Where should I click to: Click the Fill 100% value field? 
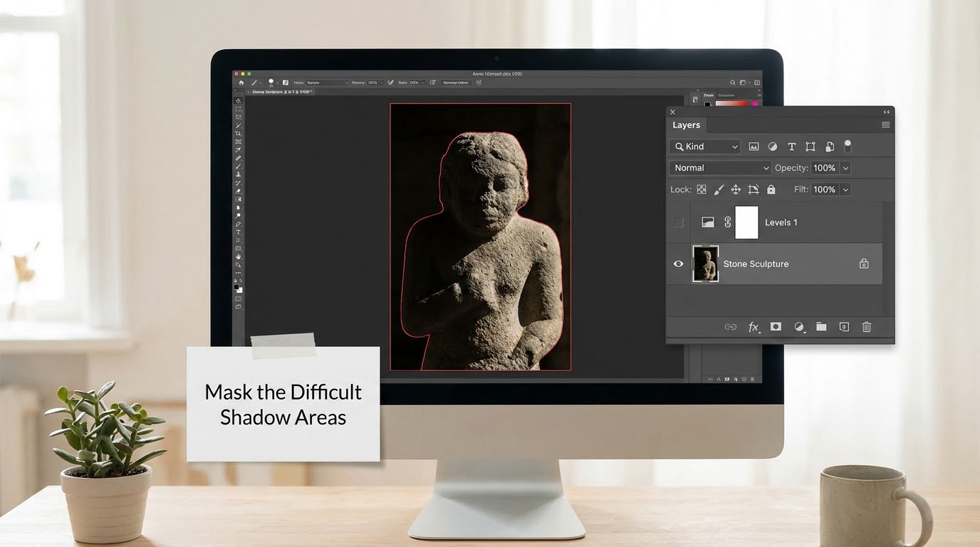pyautogui.click(x=825, y=189)
